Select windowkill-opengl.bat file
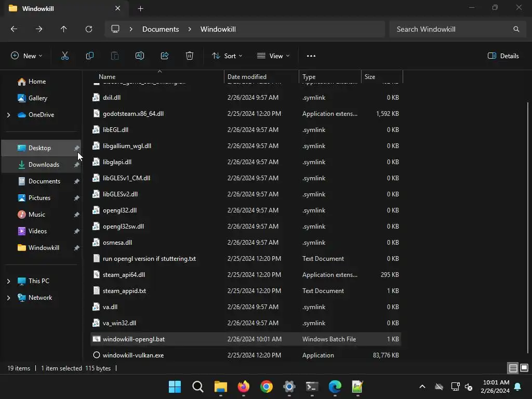Screen dimensions: 532x399 click(x=246, y=339)
